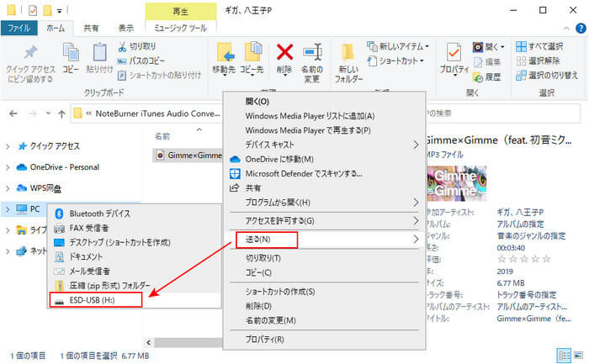This screenshot has height=364, width=589.
Task: Go up one folder level arrow
Action: 62,113
